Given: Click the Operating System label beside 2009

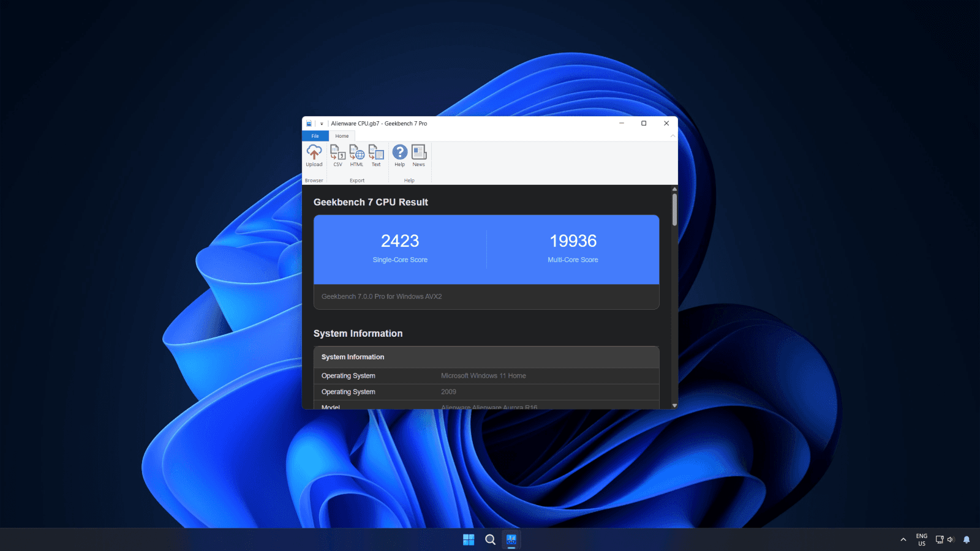Looking at the screenshot, I should pos(349,392).
